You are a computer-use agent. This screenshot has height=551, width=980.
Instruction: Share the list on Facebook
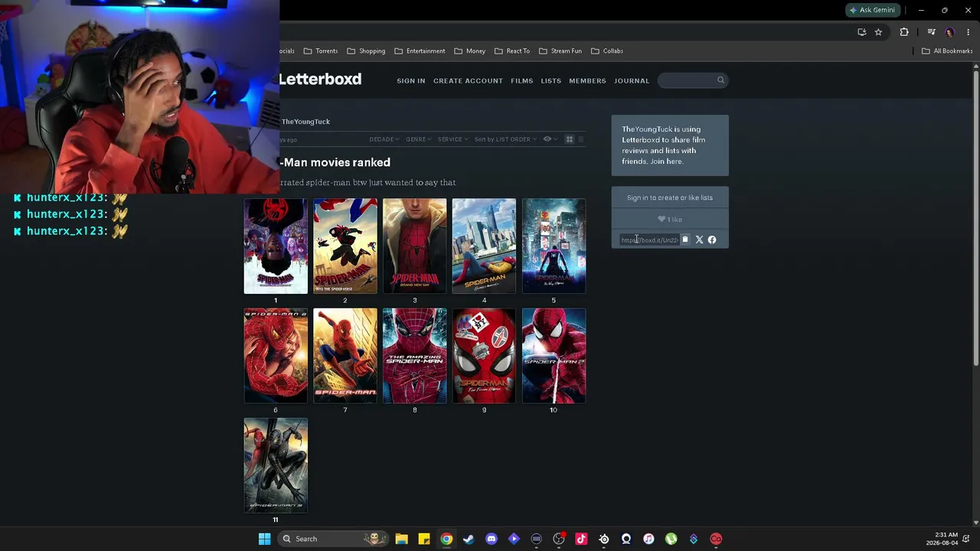(x=712, y=240)
